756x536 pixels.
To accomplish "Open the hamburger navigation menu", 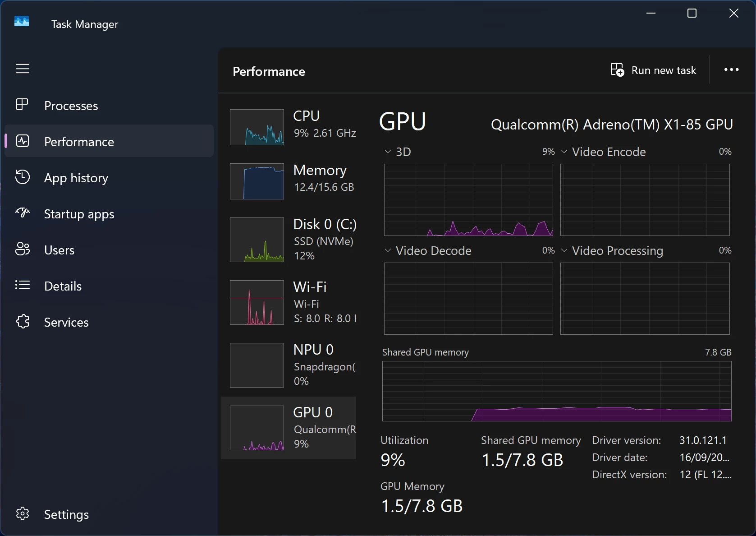I will click(23, 69).
